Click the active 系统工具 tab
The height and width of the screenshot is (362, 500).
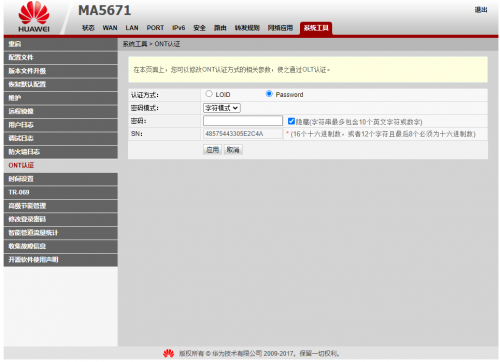(316, 28)
